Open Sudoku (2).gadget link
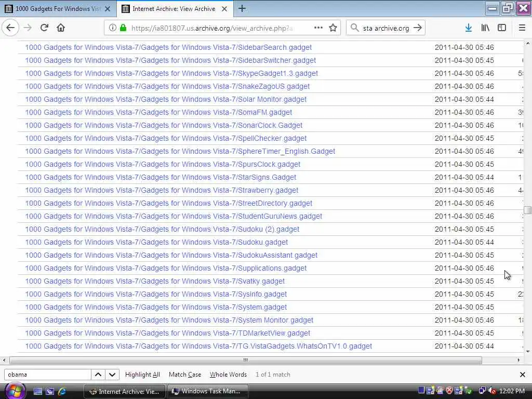 [162, 229]
